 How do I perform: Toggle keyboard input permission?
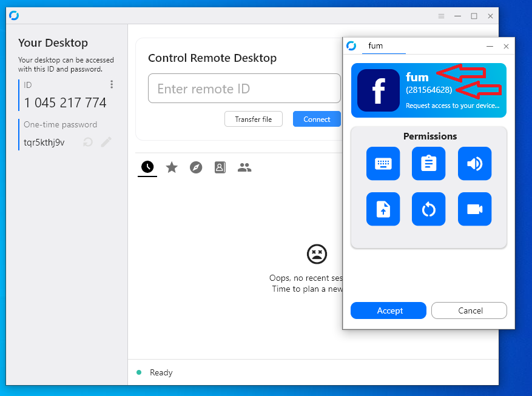click(x=383, y=163)
